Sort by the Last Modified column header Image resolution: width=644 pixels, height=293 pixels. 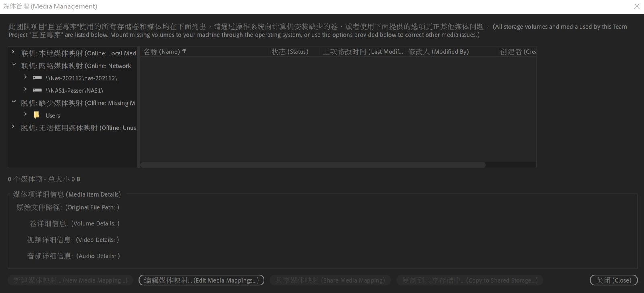click(x=362, y=51)
